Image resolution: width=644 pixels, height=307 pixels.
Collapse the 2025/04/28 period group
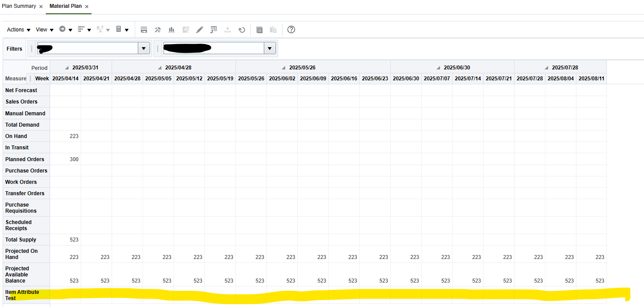(160, 68)
